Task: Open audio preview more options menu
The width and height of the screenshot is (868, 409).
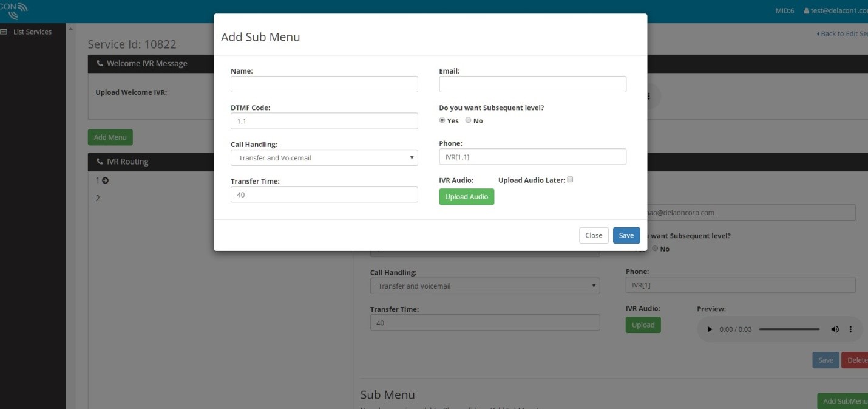Action: click(x=850, y=329)
